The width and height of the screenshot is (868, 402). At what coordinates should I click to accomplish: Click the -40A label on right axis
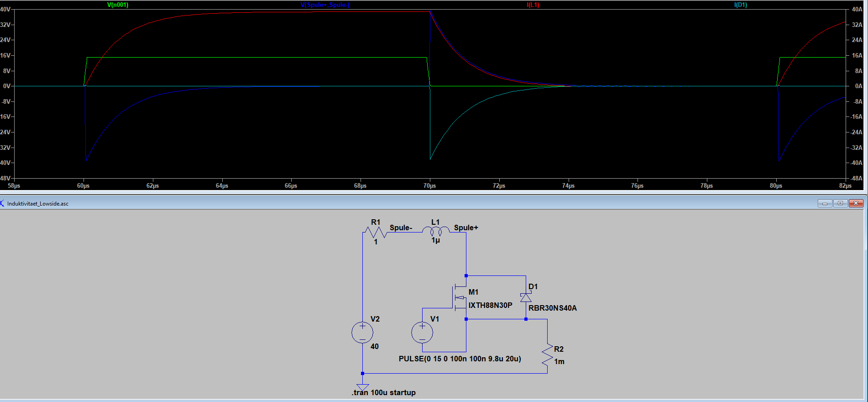[857, 163]
